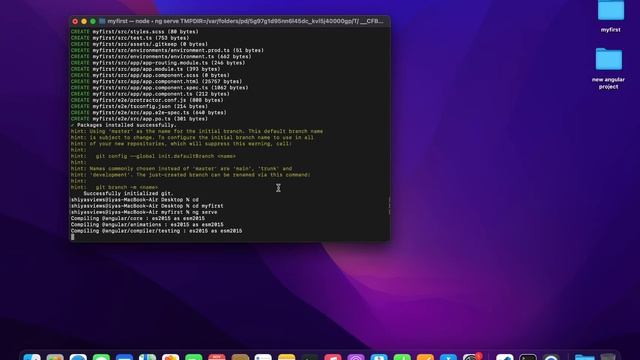Click the 'environment.prod.ts' CREATE line
The height and width of the screenshot is (360, 640).
point(167,51)
